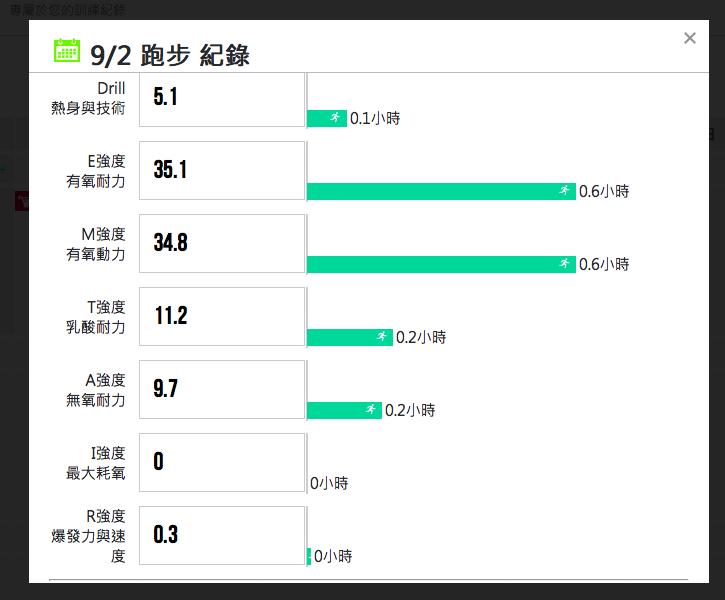Click the runner icon on the E強度 bar
Screen dimensions: 725x600
[565, 190]
